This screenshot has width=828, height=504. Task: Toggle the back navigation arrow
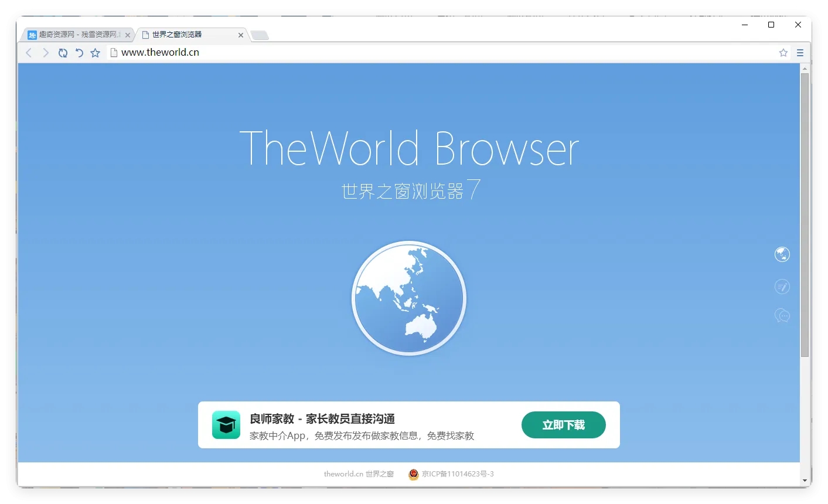pos(29,52)
